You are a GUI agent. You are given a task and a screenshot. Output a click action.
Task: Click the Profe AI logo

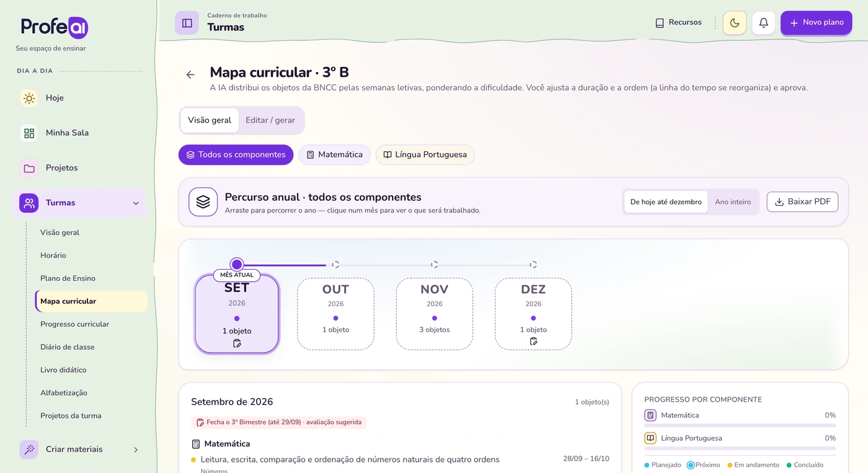pyautogui.click(x=55, y=27)
